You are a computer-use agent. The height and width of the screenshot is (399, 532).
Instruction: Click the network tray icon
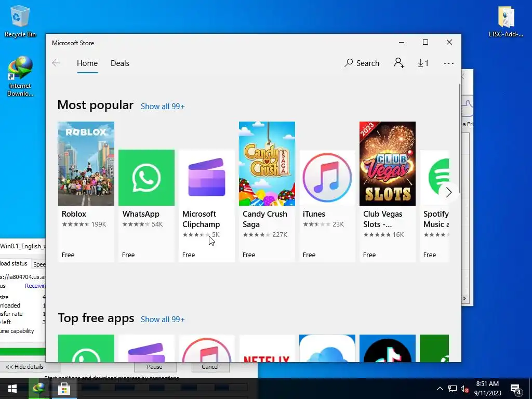pyautogui.click(x=452, y=389)
